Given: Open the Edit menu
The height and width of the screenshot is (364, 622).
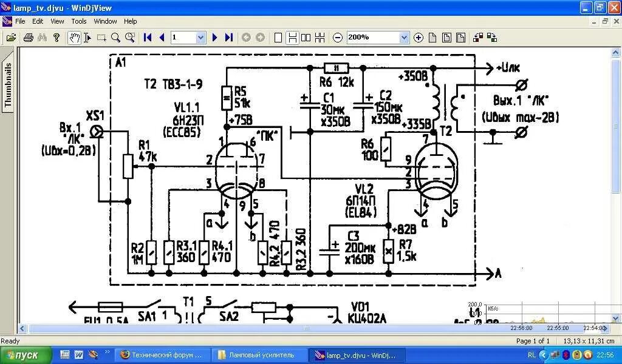Looking at the screenshot, I should (x=38, y=21).
